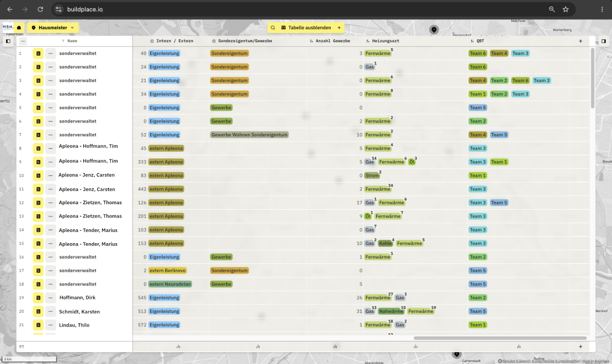Open row 13 record icon

38,216
